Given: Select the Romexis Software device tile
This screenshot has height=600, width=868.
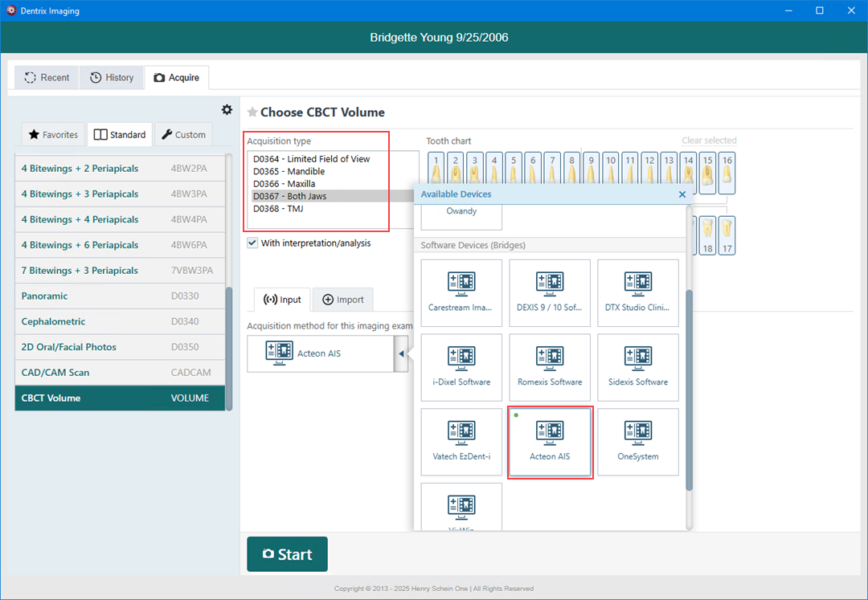Looking at the screenshot, I should click(x=550, y=367).
